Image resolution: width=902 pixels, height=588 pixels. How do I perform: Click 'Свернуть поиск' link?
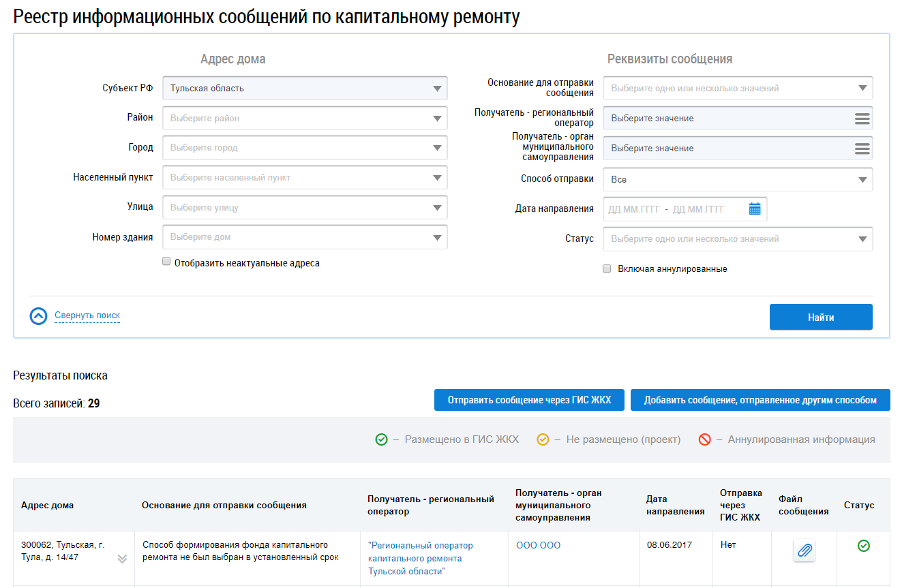(87, 315)
